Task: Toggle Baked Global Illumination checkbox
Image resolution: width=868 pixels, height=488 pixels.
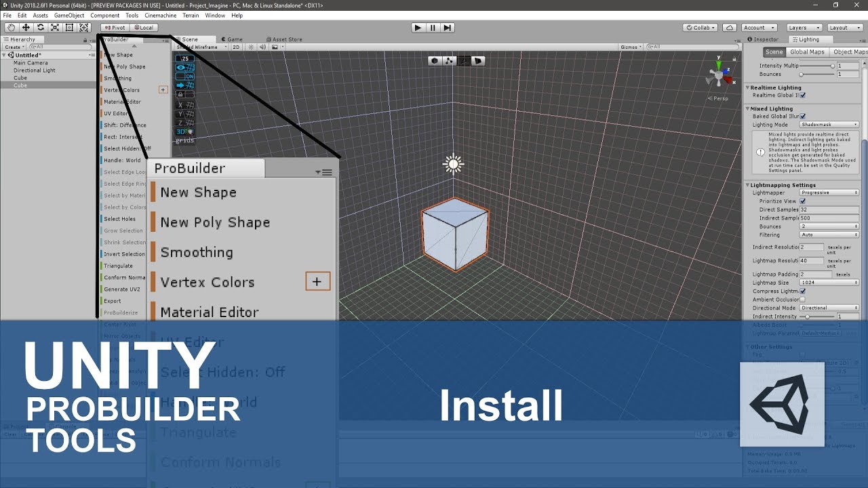Action: pos(803,116)
